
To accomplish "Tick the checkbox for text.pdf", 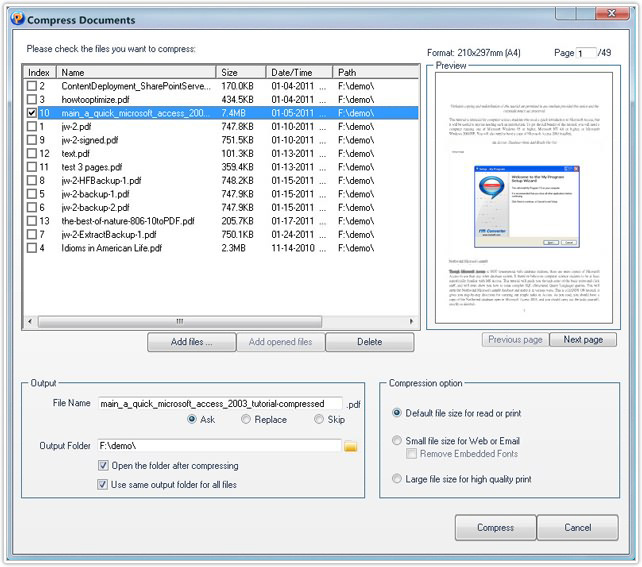I will 32,154.
